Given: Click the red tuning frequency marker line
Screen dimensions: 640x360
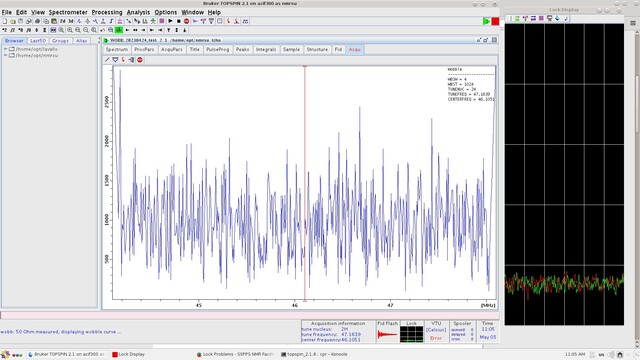Looking at the screenshot, I should (x=304, y=184).
